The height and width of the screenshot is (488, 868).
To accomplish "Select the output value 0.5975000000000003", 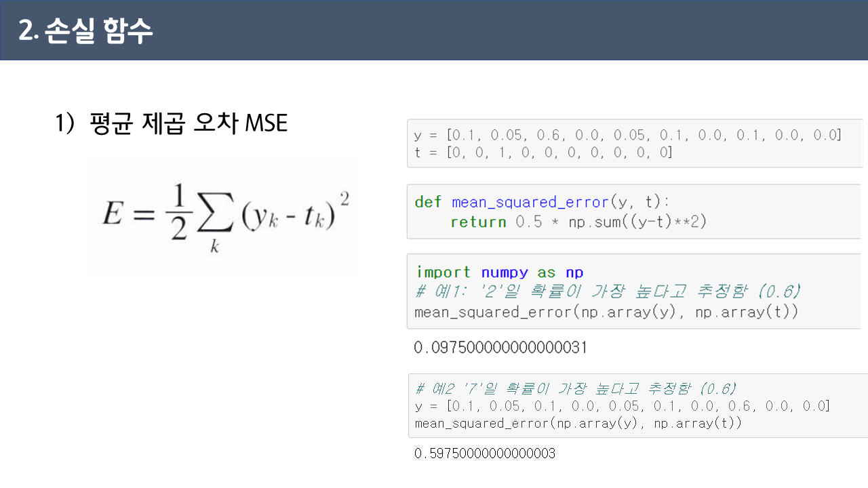I will (x=485, y=453).
